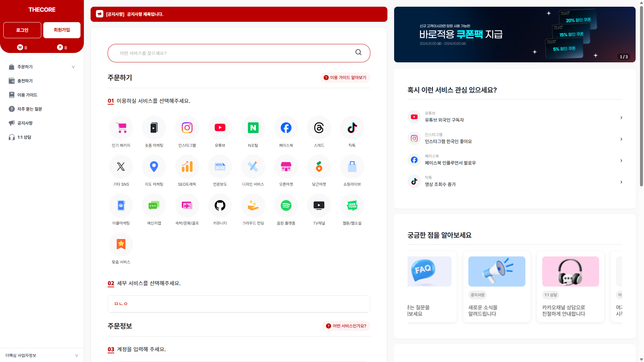This screenshot has height=362, width=644.
Task: Open the 1:1 상담 headset card
Action: pyautogui.click(x=571, y=287)
